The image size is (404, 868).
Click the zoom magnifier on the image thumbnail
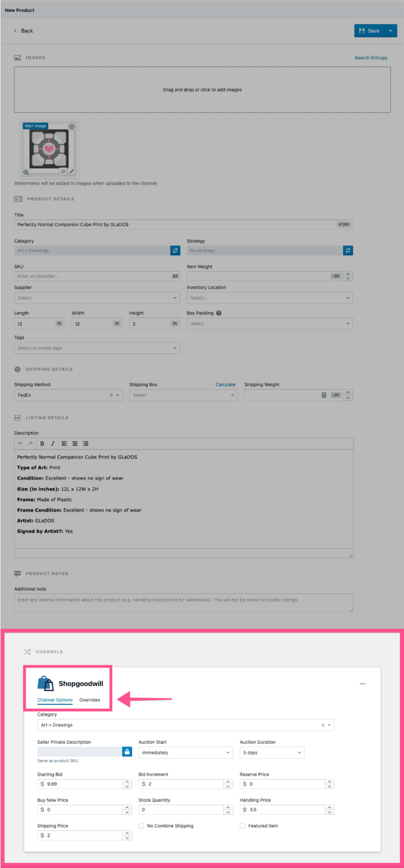coord(26,172)
